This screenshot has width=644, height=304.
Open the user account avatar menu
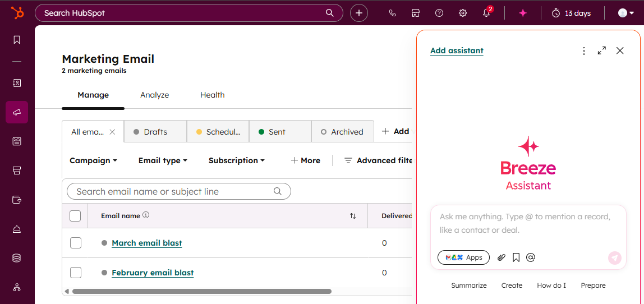tap(626, 13)
